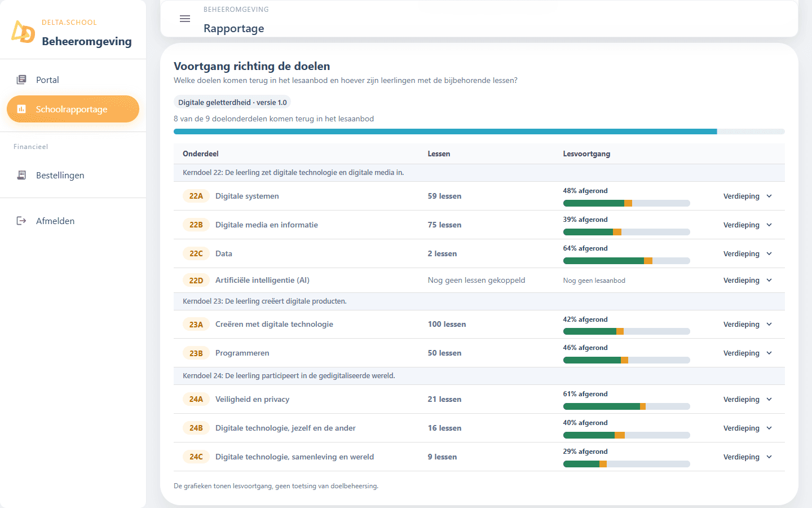Expand Verdieping for Veiligheid en privacy

[x=748, y=399]
